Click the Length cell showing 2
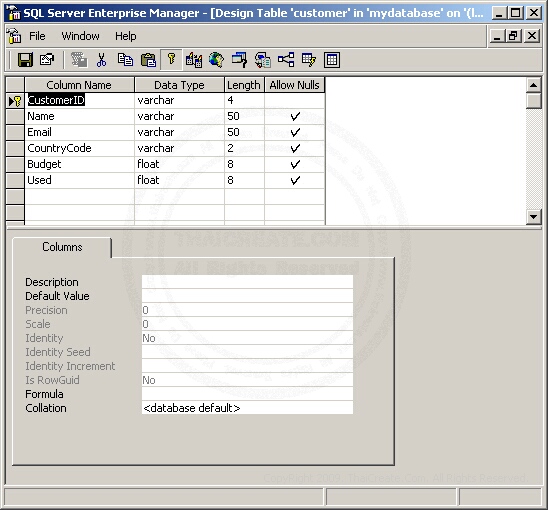 click(x=244, y=149)
